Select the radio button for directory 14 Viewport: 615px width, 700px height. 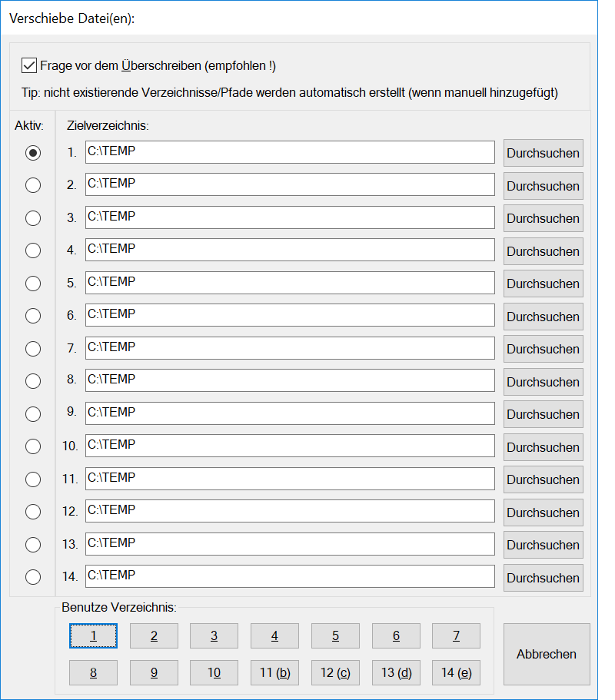point(33,577)
